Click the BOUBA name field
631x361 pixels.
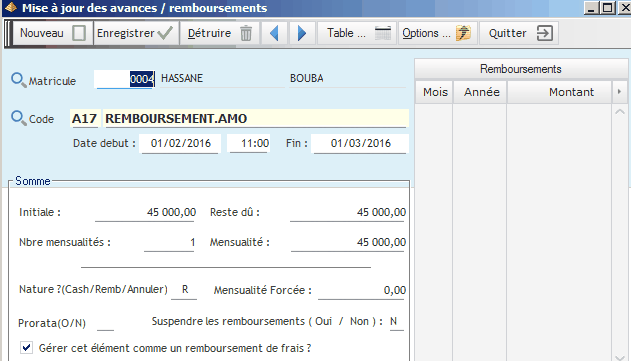347,78
